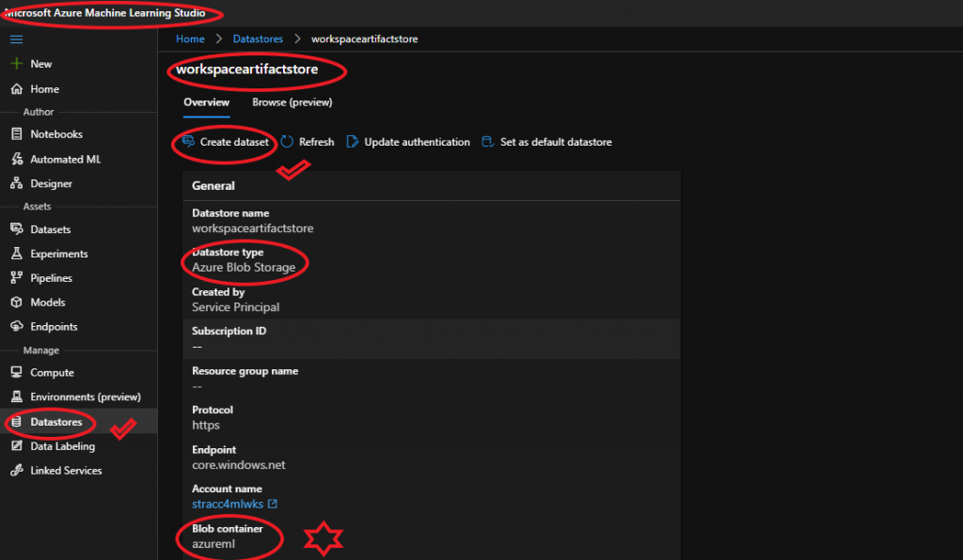Toggle the hamburger navigation menu icon
The width and height of the screenshot is (963, 560).
click(x=17, y=39)
